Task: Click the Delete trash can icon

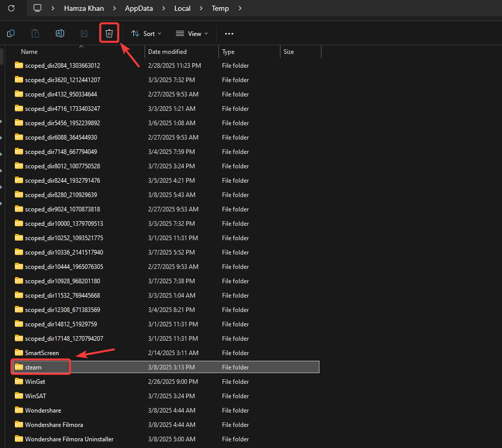Action: pyautogui.click(x=109, y=33)
